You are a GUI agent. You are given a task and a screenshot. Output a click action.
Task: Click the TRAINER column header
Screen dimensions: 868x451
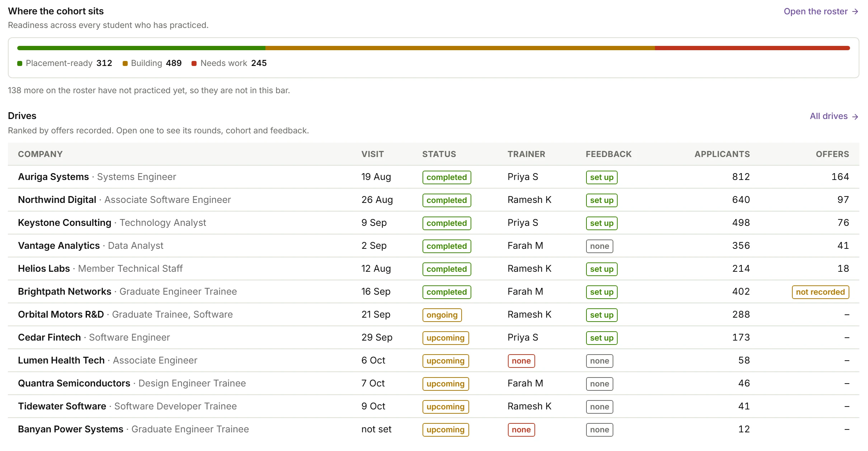click(526, 154)
